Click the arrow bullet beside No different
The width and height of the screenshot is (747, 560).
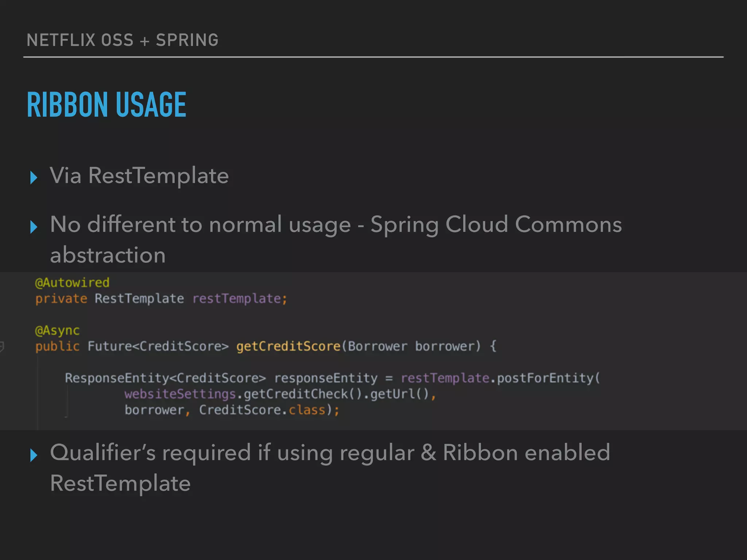click(x=34, y=227)
